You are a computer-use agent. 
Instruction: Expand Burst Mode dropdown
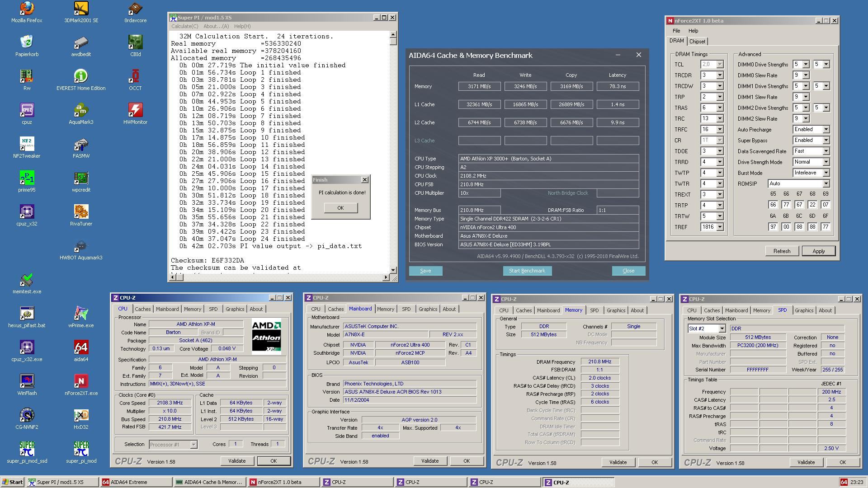point(826,173)
